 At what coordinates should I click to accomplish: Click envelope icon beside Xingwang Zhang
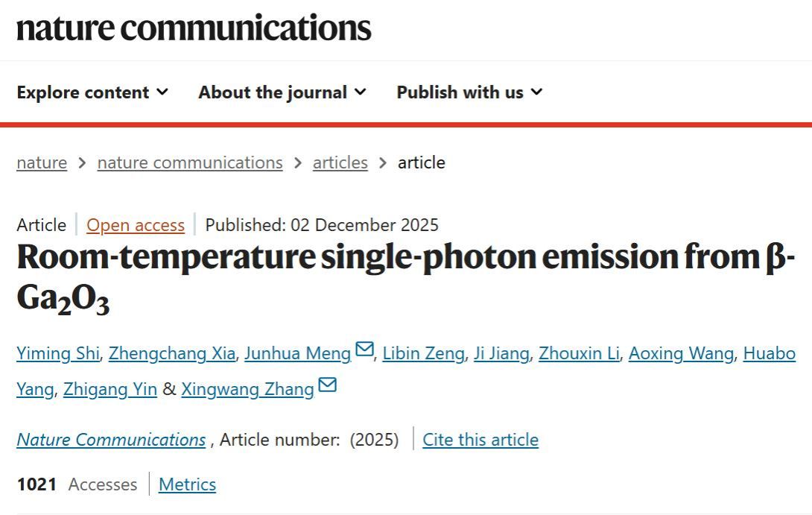[327, 385]
